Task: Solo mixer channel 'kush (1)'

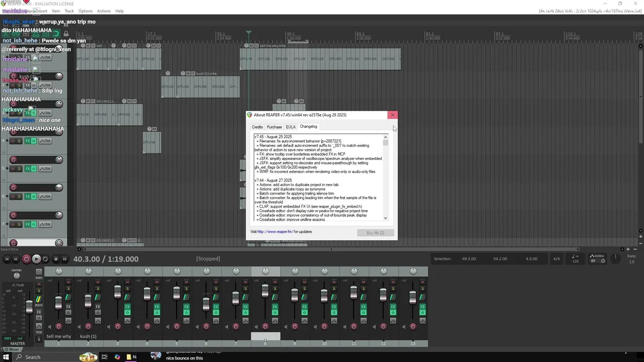Action: (x=98, y=289)
